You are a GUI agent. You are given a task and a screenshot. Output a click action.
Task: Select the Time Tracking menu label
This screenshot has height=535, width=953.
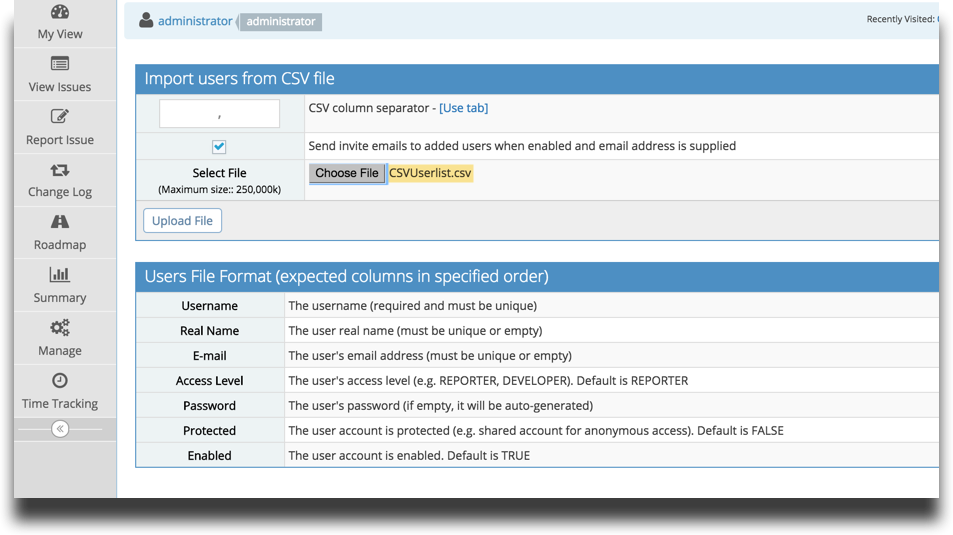[60, 404]
